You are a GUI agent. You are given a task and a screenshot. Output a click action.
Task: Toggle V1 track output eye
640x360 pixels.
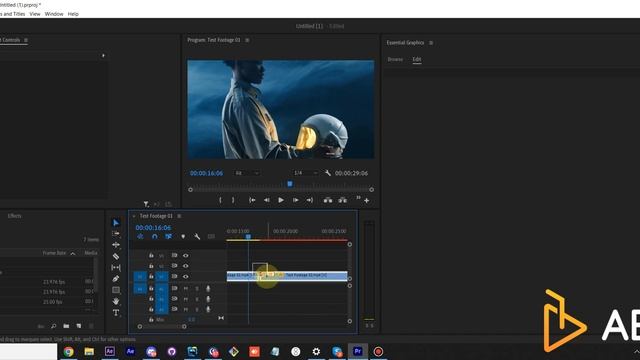pos(186,277)
